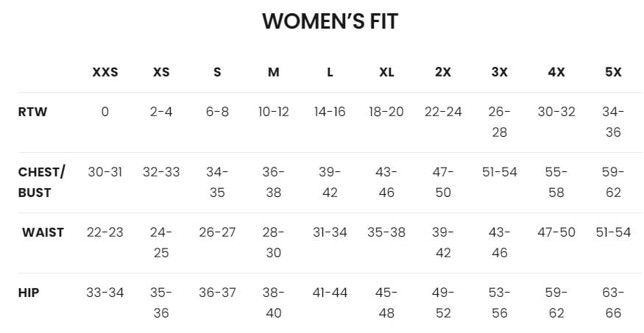Click the WAIST row label

pos(43,232)
